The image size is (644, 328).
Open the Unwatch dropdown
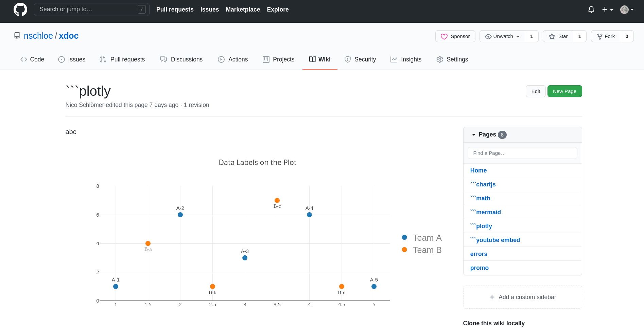click(502, 36)
